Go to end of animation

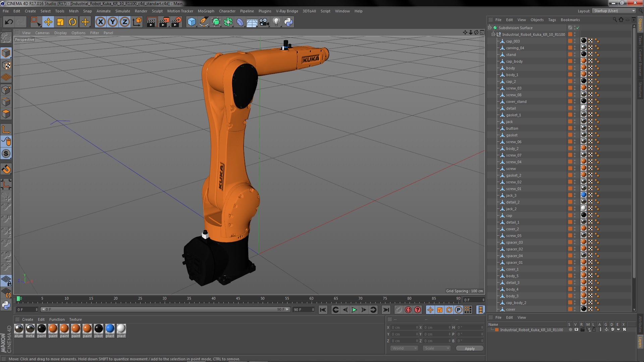386,310
